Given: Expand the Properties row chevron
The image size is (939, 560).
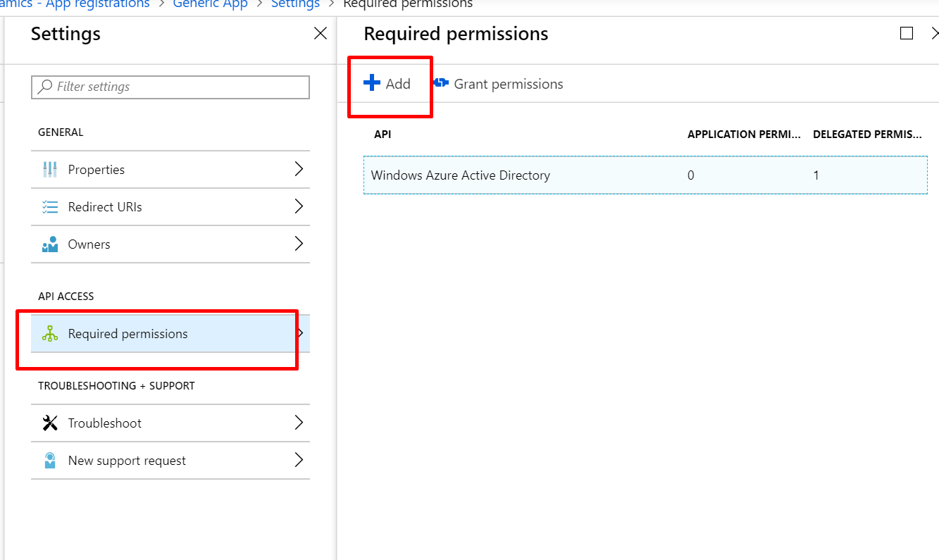Looking at the screenshot, I should click(x=299, y=169).
